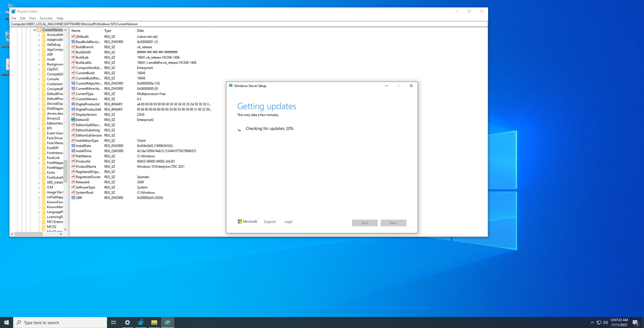Screen dimensions: 644x328
Task: Select the InstallationType value name
Action: click(87, 141)
